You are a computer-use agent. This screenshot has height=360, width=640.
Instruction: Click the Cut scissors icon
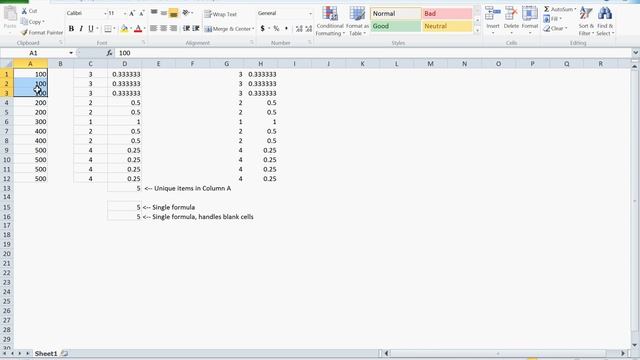pos(24,11)
